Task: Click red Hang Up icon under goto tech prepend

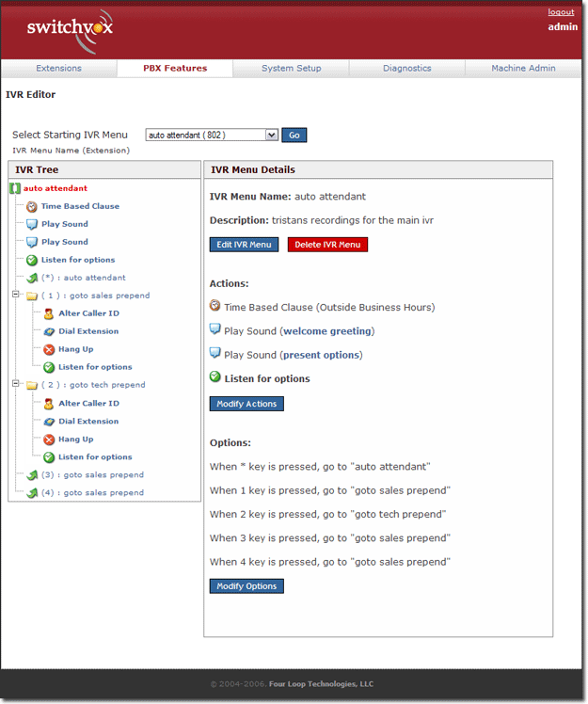Action: point(49,440)
